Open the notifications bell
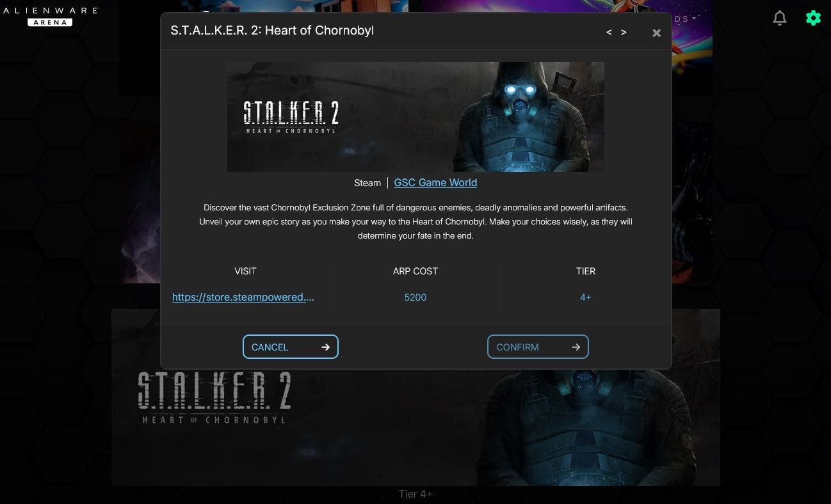The image size is (831, 504). (780, 18)
